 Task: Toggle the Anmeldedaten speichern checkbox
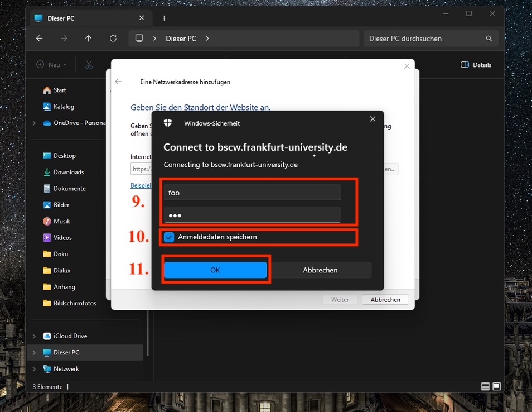[168, 237]
